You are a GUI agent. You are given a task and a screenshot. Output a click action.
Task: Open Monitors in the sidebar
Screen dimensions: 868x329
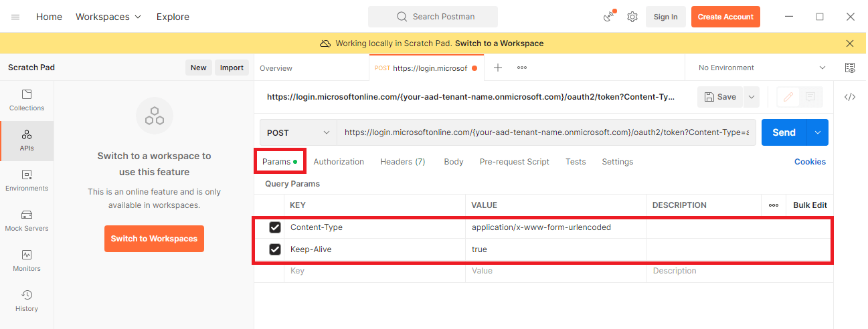pos(27,261)
